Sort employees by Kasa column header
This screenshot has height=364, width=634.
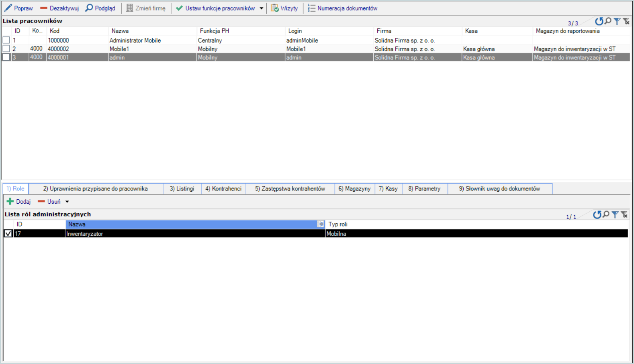tap(497, 31)
